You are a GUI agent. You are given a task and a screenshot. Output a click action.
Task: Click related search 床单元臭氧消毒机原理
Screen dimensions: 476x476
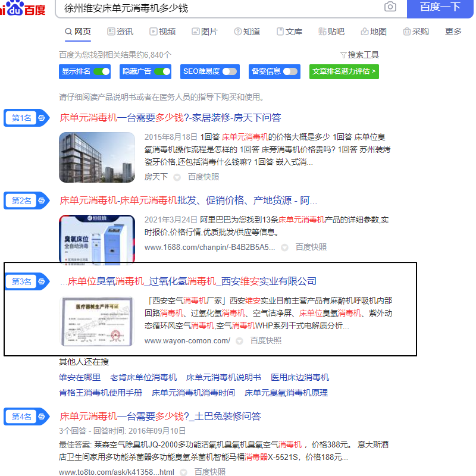coord(286,393)
